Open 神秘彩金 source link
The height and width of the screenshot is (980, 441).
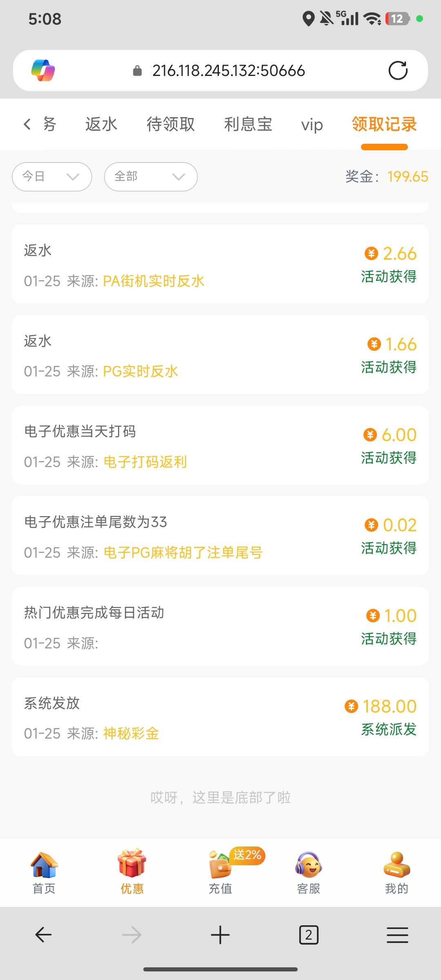point(131,733)
